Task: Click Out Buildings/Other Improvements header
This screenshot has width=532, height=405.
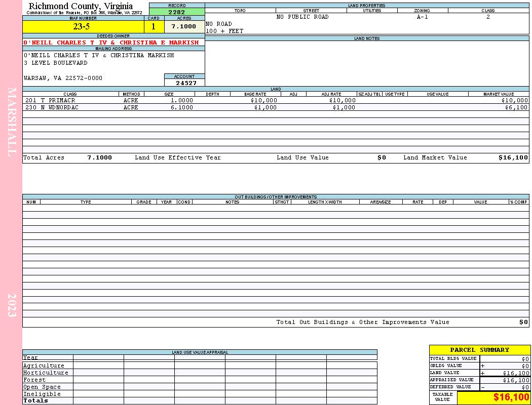Action: pyautogui.click(x=276, y=197)
